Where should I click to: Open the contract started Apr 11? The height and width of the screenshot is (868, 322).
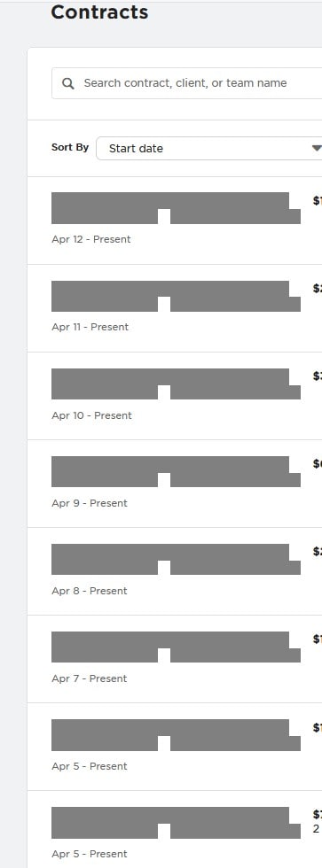176,296
